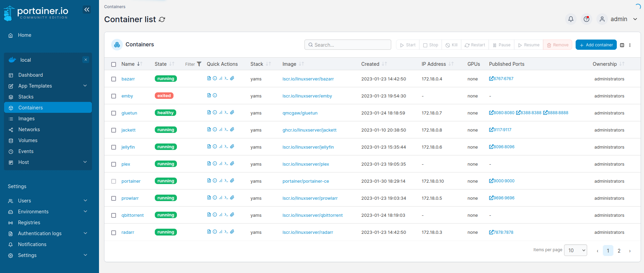This screenshot has width=644, height=273.
Task: Toggle the select-all containers checkbox
Action: 114,64
